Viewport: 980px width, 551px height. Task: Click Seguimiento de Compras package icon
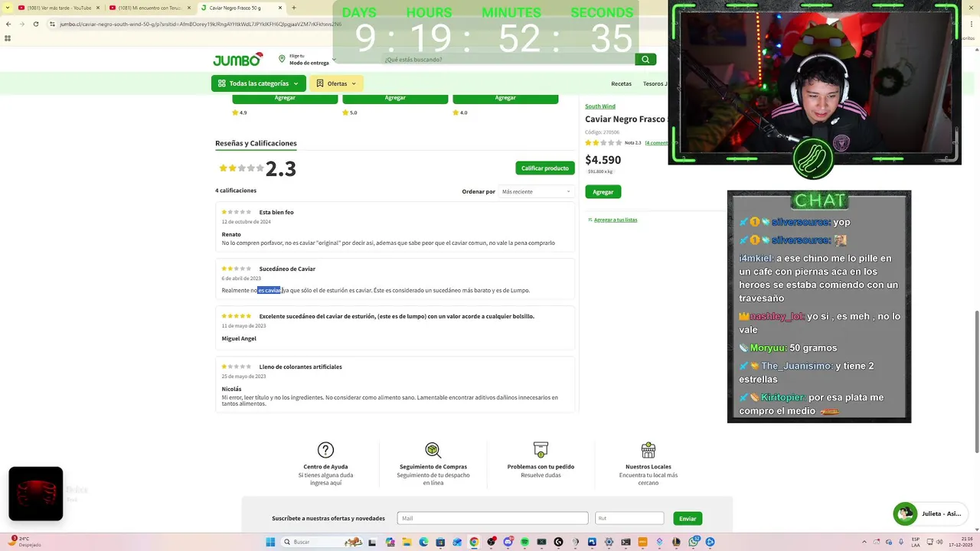[x=433, y=450]
